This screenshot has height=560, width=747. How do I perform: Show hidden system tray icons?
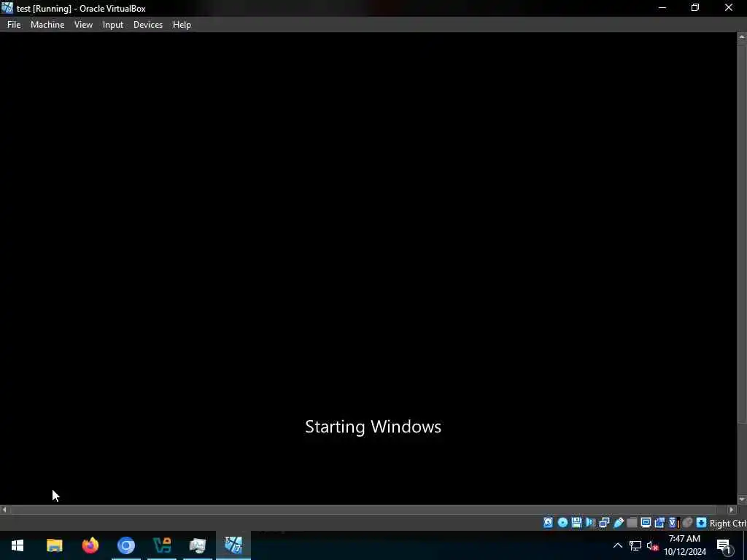point(618,545)
